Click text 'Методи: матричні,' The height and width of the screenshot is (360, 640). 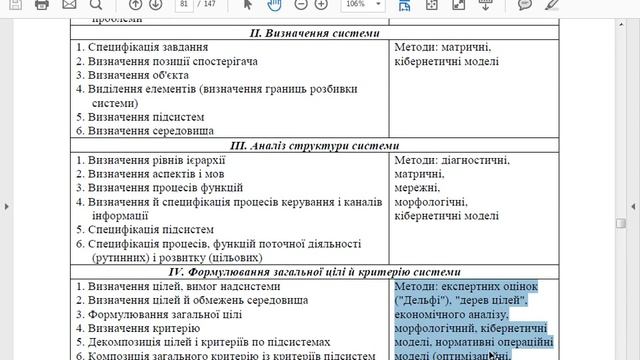click(442, 47)
